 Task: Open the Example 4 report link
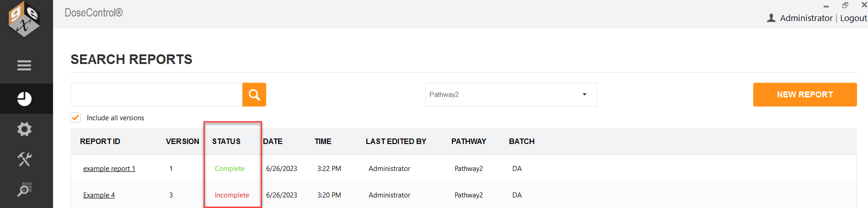99,195
